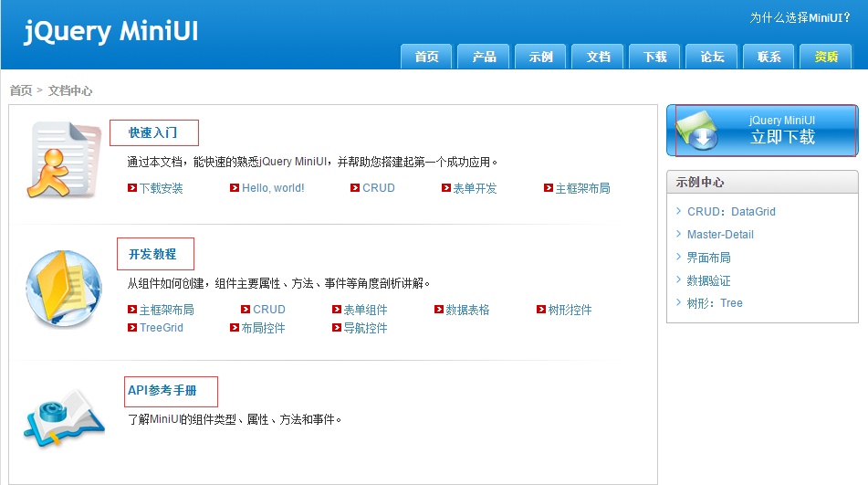Open the 论坛 navigation tab
Viewport: 868px width, 485px height.
[712, 57]
